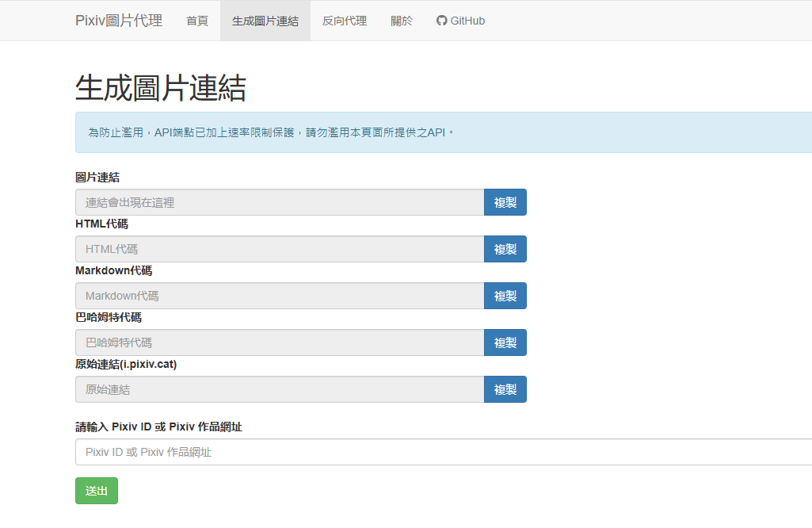Focus the 巴哈姆特代碼 output field

280,342
